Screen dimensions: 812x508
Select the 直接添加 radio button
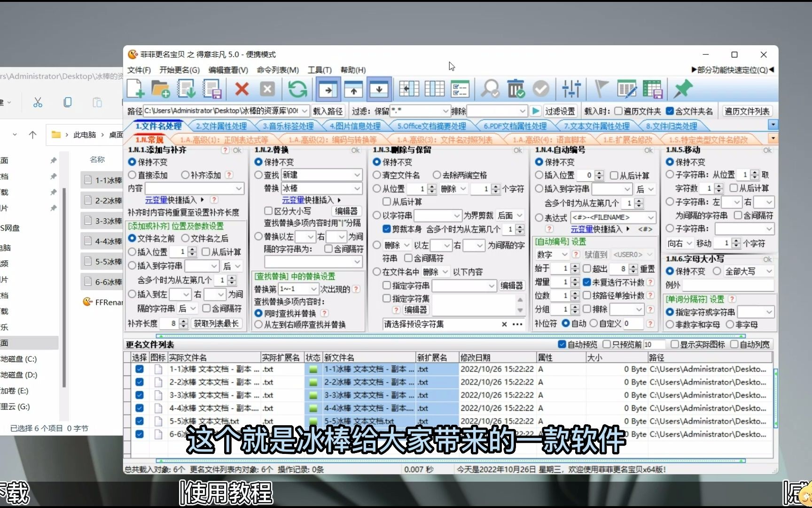coord(132,175)
